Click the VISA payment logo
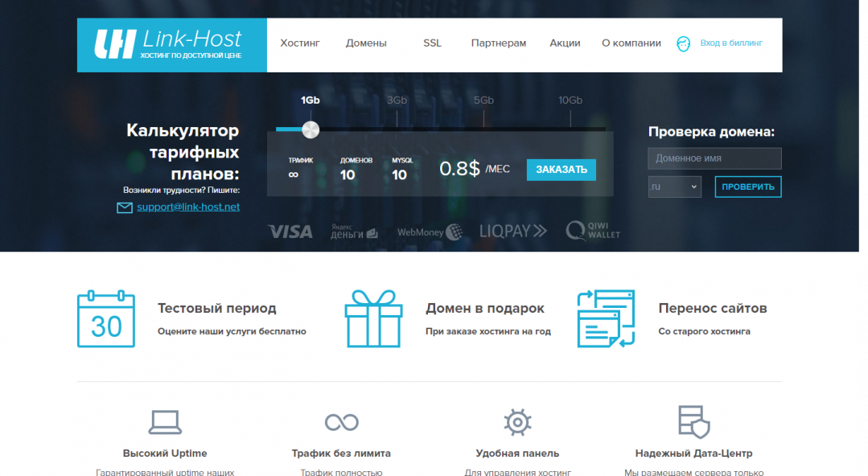 tap(290, 232)
